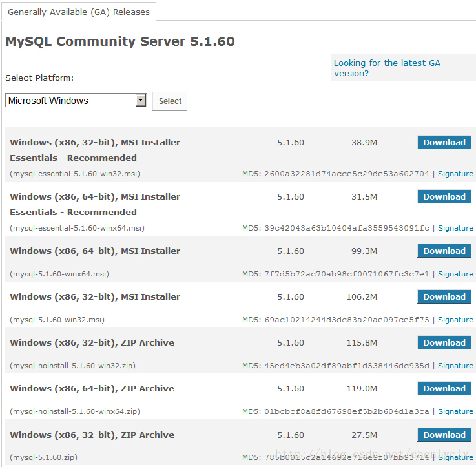The height and width of the screenshot is (467, 476).
Task: Click filename '(mysql-5.1.60-winx64.msi)'
Action: click(59, 274)
